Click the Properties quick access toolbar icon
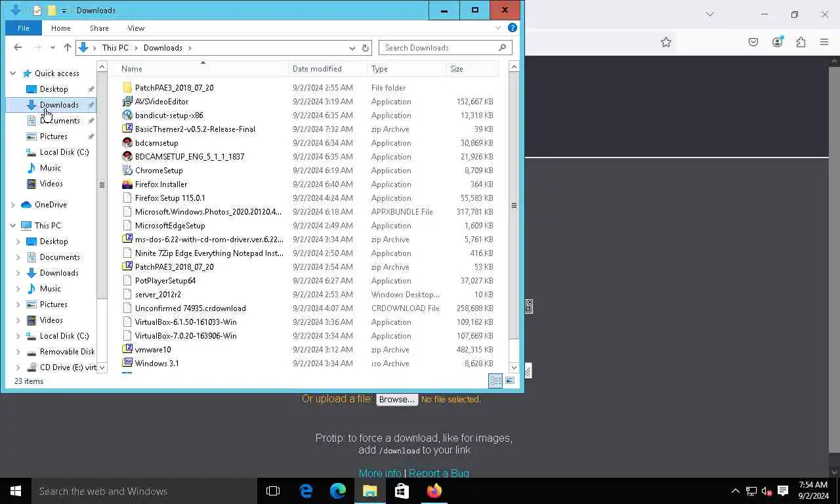 tap(37, 10)
